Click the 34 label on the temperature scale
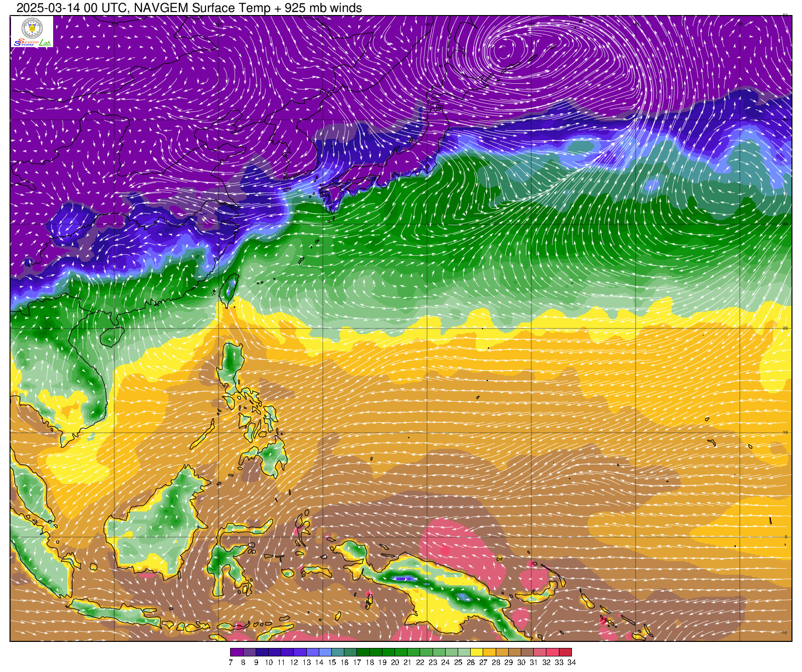Screen dimensions: 802x672 coord(571,662)
